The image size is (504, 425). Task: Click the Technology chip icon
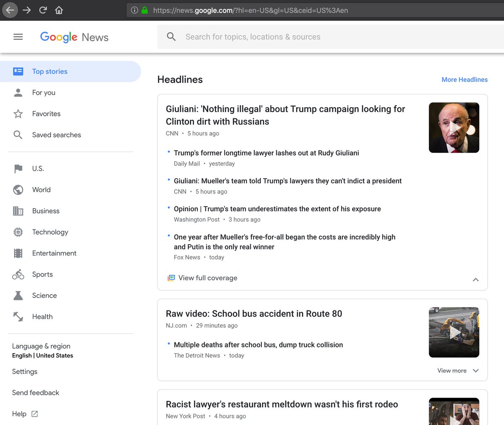[x=18, y=232]
